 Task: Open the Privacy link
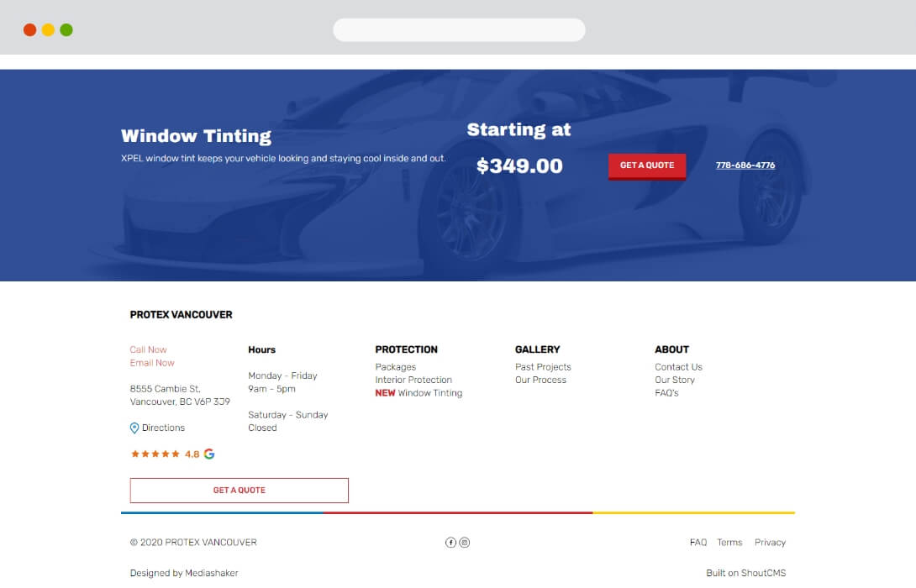(x=770, y=543)
